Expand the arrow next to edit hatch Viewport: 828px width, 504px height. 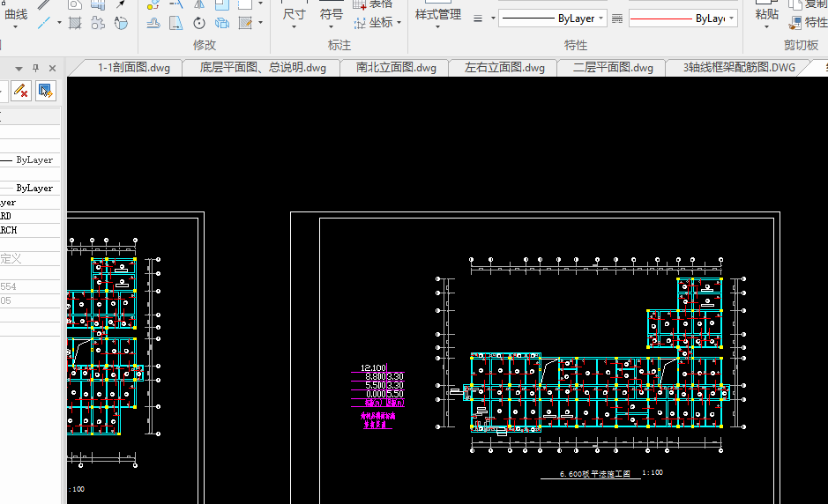tap(260, 23)
